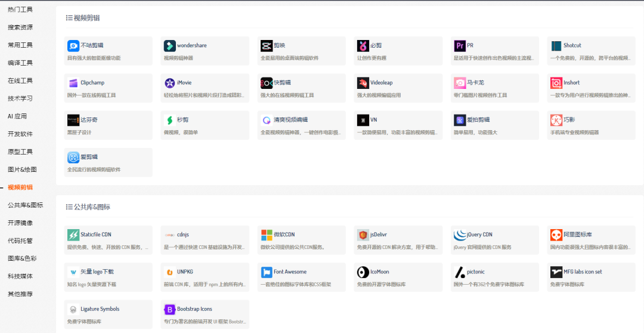Open the 巧影 KineMaster icon
The width and height of the screenshot is (644, 333).
point(556,120)
